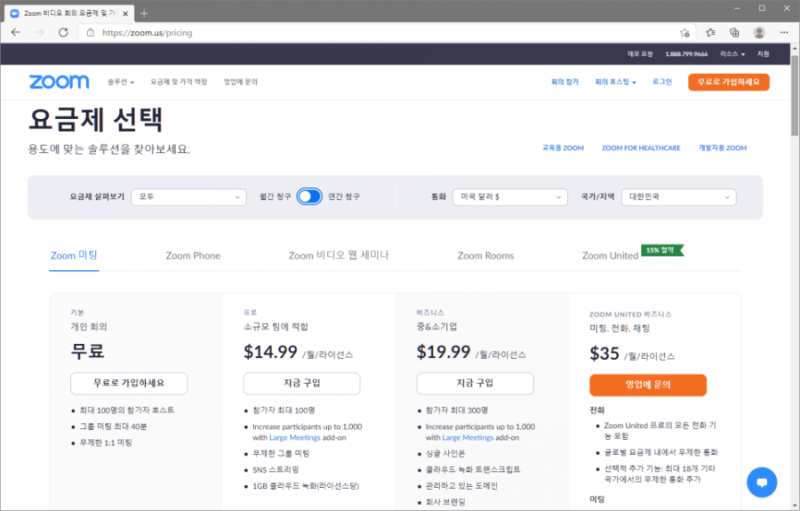Click the 싱글 사인온 bullet text
The width and height of the screenshot is (800, 511).
(445, 453)
